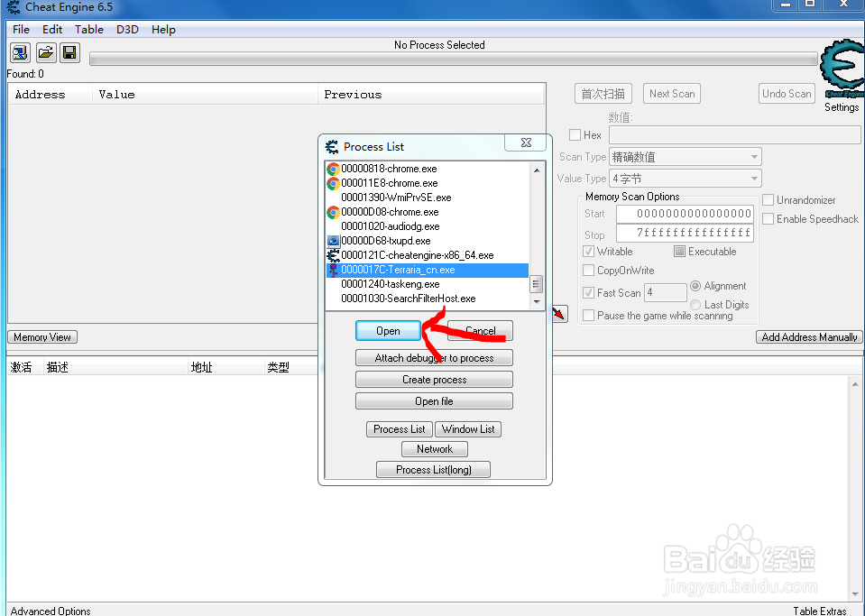Click the Open button in Process List
The width and height of the screenshot is (865, 616).
[x=389, y=331]
